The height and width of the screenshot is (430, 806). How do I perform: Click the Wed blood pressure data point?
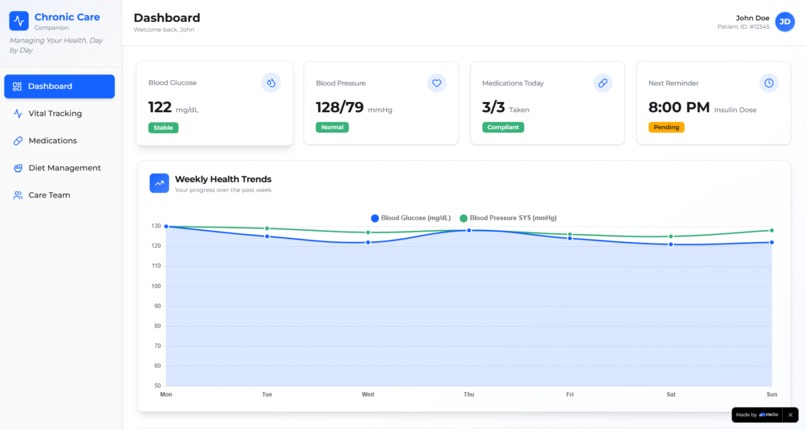coord(368,232)
